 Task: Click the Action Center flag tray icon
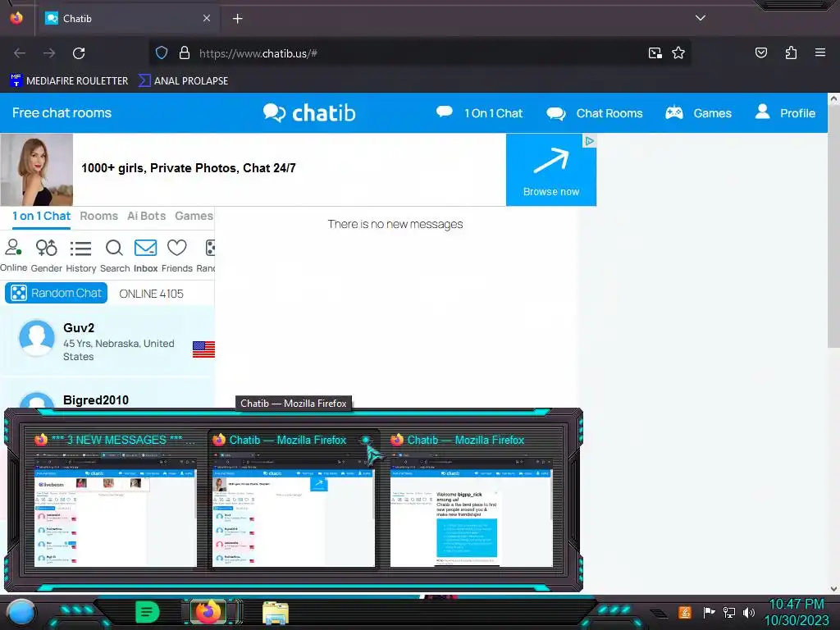pyautogui.click(x=709, y=612)
